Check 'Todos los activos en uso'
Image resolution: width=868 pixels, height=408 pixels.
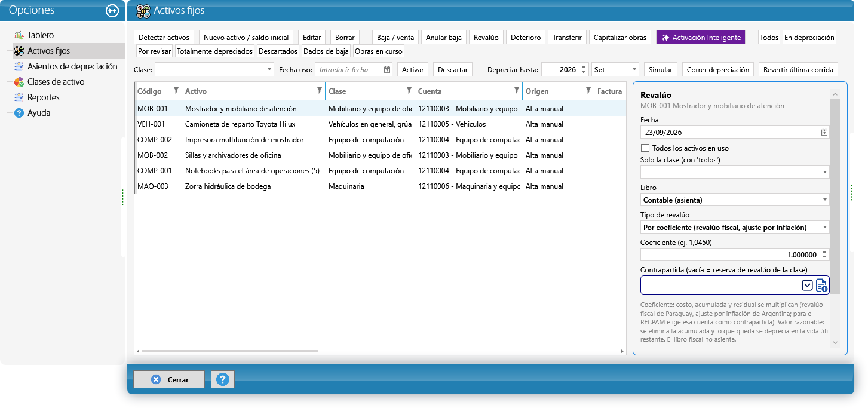click(645, 148)
